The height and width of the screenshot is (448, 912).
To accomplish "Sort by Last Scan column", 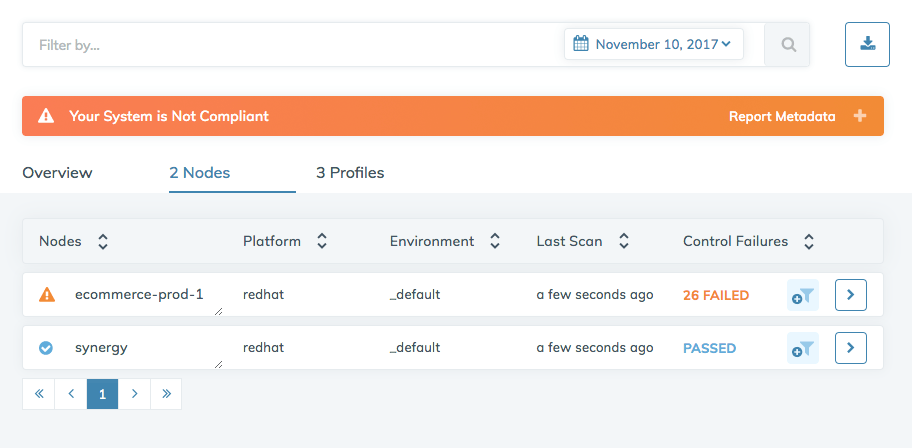I will pyautogui.click(x=623, y=241).
